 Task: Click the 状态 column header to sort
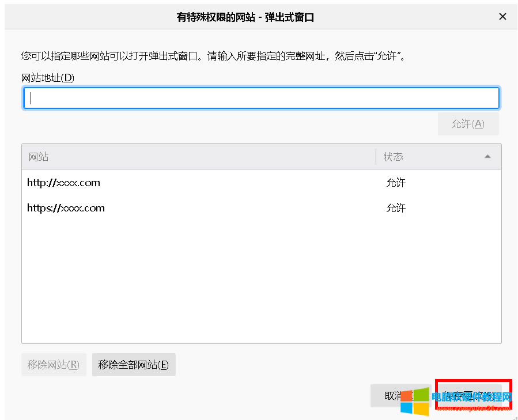[392, 156]
